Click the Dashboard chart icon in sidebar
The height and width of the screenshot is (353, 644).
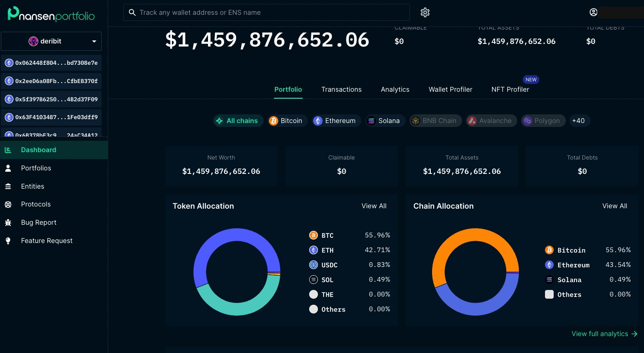(8, 150)
